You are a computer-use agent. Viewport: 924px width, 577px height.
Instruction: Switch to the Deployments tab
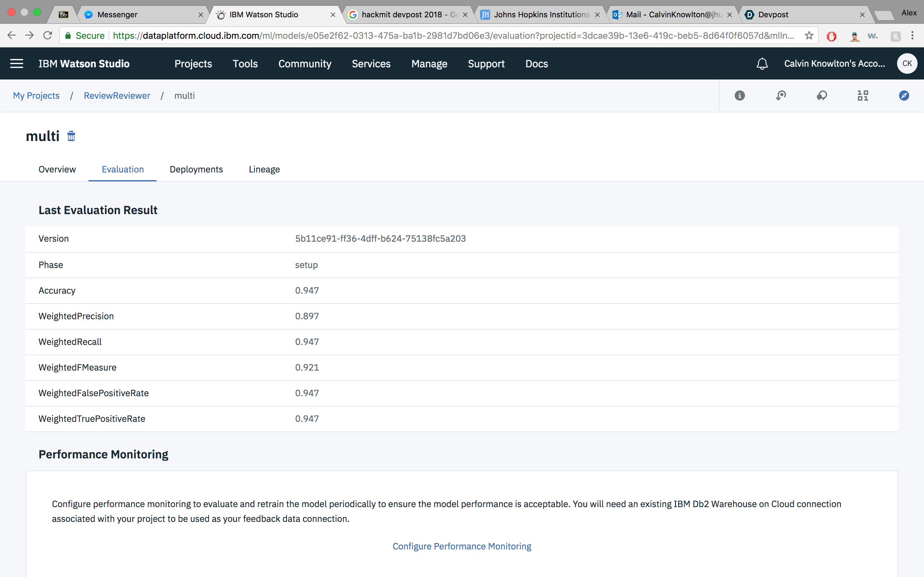click(x=196, y=169)
